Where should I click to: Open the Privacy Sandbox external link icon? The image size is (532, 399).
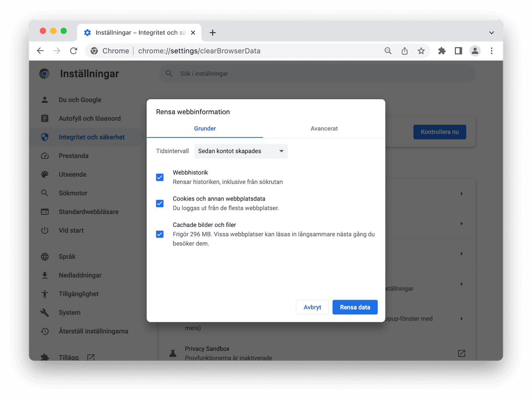click(462, 353)
